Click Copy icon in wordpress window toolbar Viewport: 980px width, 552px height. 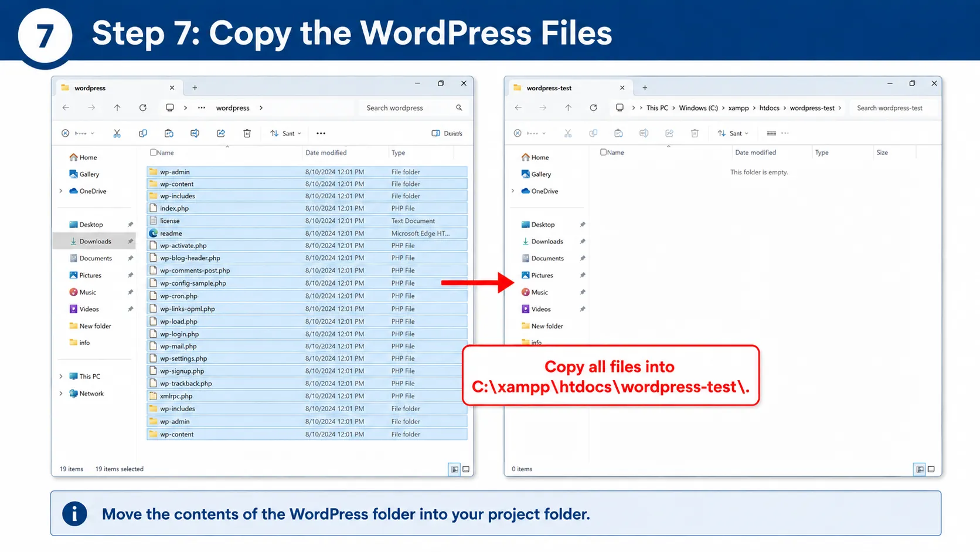tap(143, 133)
